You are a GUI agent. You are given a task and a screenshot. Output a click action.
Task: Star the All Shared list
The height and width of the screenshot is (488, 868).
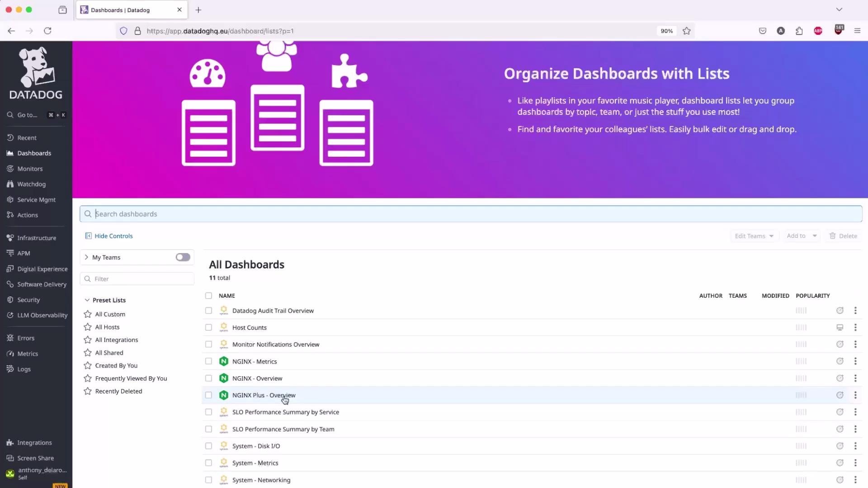(x=88, y=353)
